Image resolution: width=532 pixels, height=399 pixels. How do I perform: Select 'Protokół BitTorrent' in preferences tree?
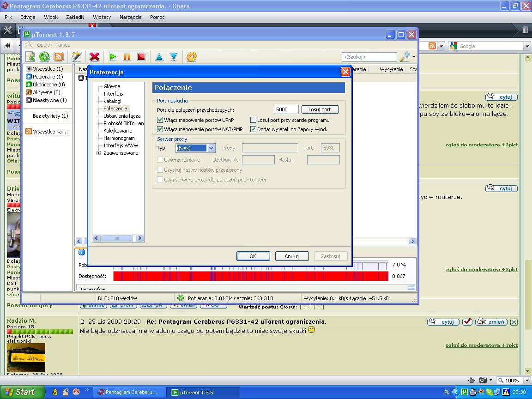[123, 123]
